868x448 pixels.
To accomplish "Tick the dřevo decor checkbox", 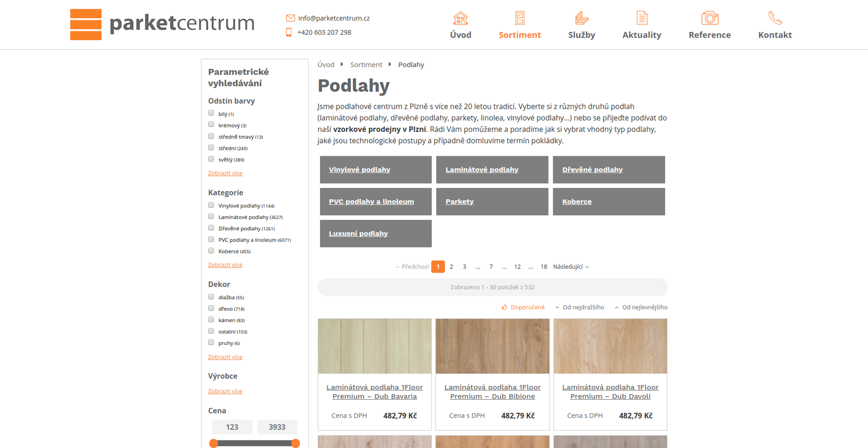I will (x=211, y=308).
